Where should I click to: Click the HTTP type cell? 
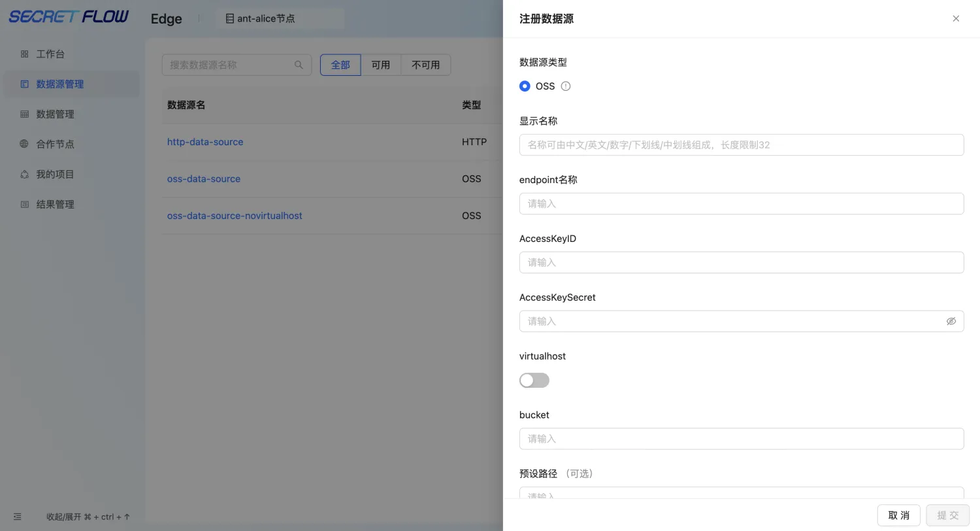pos(474,142)
